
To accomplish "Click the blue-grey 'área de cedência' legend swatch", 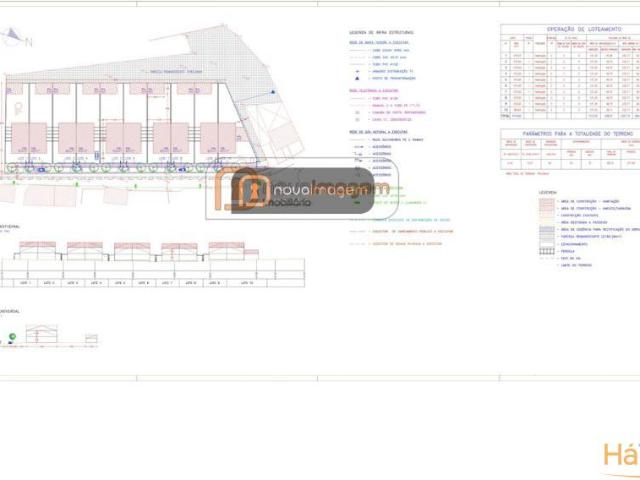I will tap(547, 230).
